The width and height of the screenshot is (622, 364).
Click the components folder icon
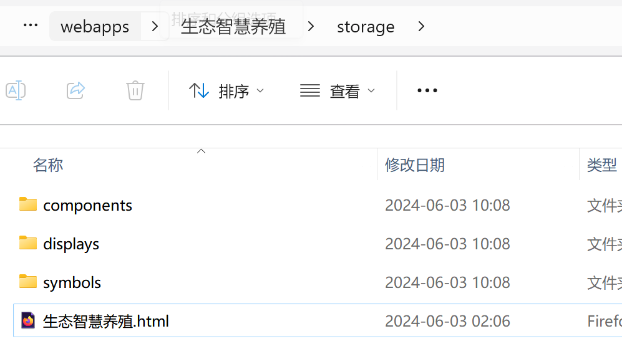click(x=28, y=204)
